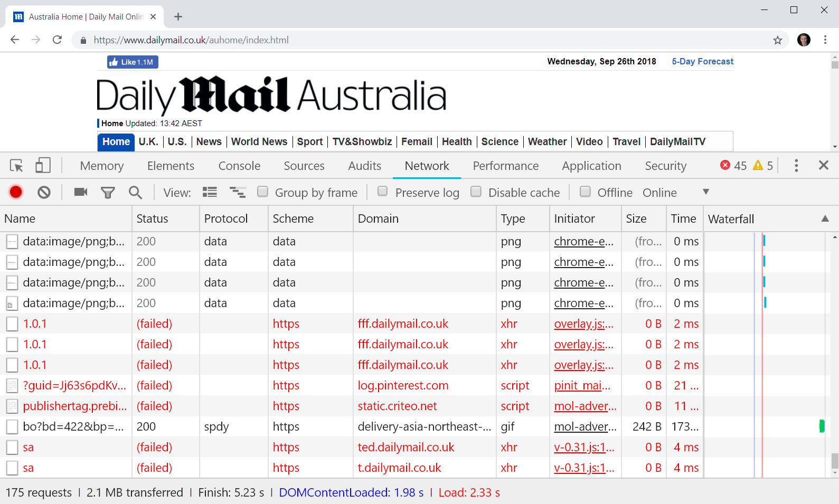
Task: Click the red error count icon
Action: (x=725, y=165)
